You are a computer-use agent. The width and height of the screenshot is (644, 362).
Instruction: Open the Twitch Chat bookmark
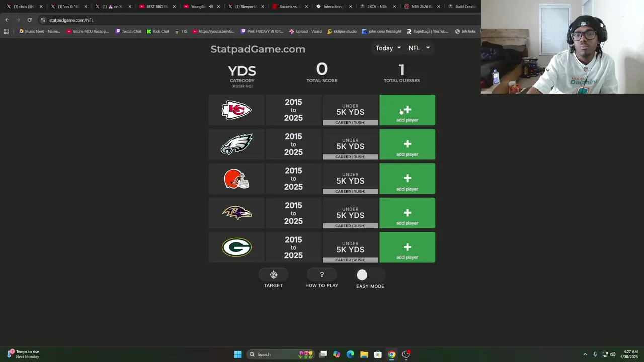[128, 31]
